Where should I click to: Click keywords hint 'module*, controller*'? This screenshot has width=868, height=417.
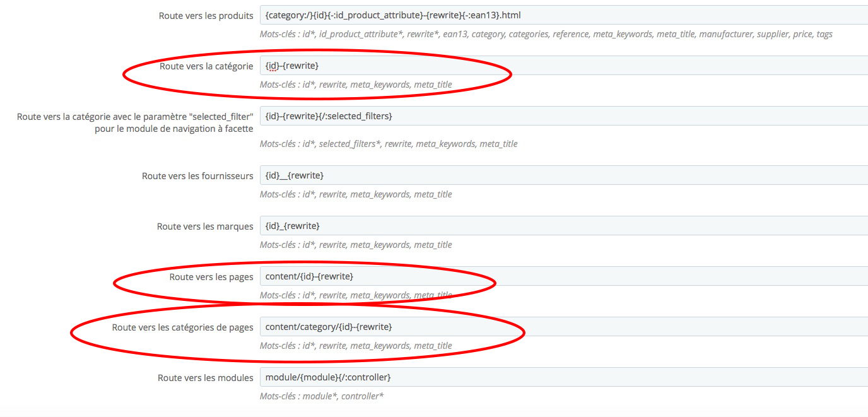point(322,396)
